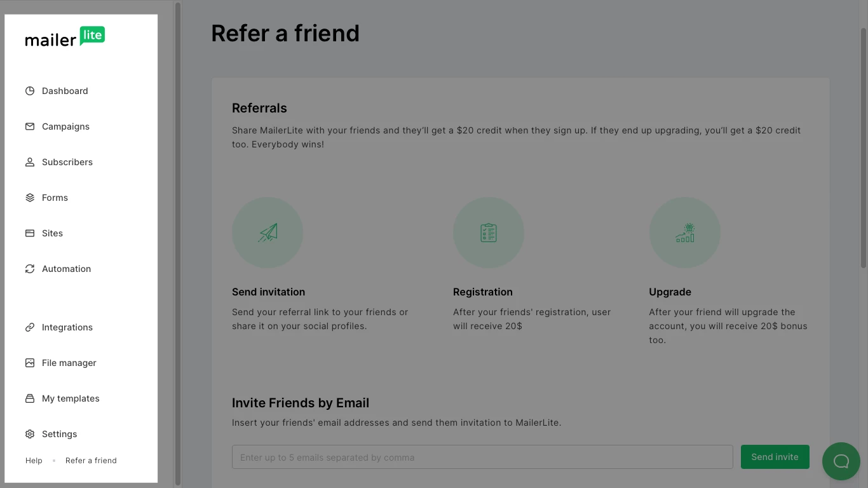Click the Dashboard pie chart icon

(30, 91)
